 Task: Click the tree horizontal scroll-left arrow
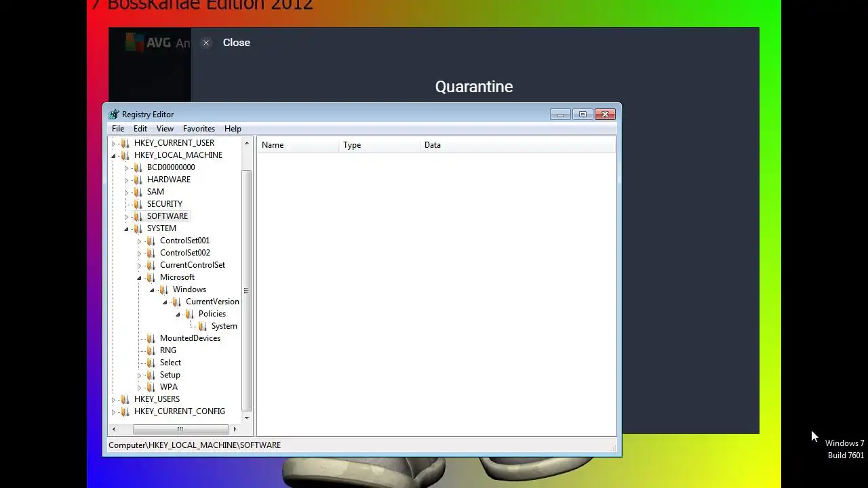click(x=114, y=429)
